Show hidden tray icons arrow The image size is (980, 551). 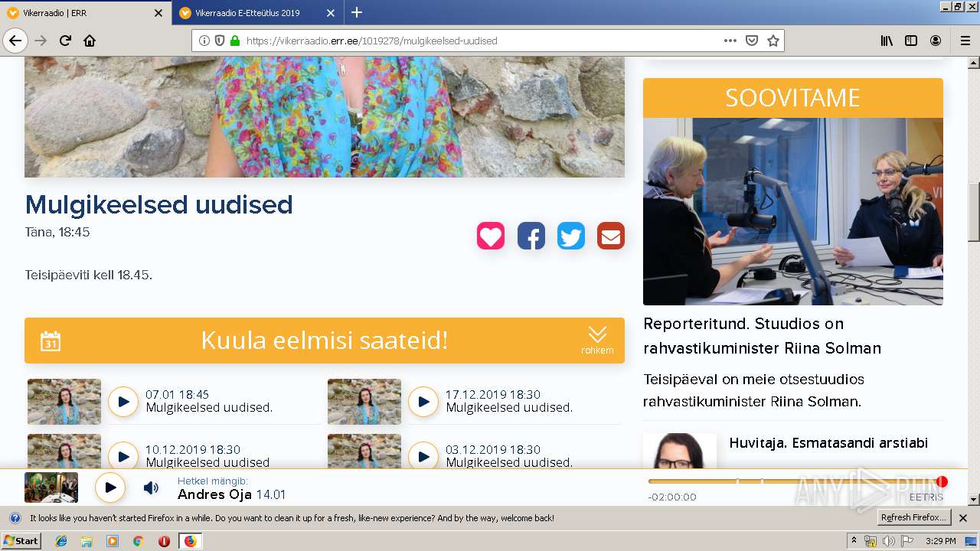click(854, 541)
